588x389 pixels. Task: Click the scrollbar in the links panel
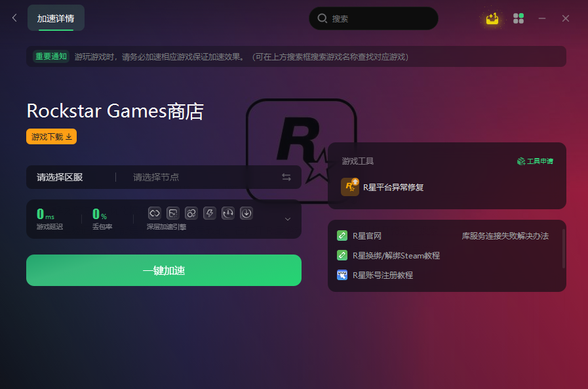(x=563, y=249)
